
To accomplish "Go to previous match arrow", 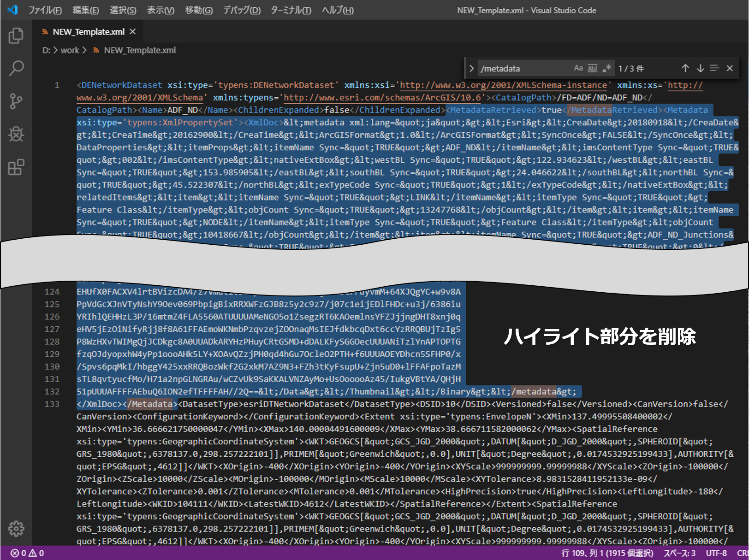I will [x=685, y=68].
